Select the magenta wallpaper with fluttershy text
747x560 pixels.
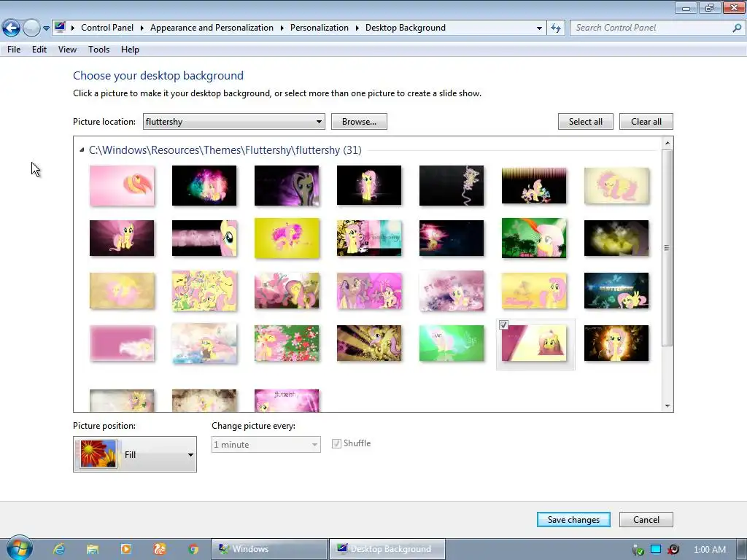click(x=287, y=400)
